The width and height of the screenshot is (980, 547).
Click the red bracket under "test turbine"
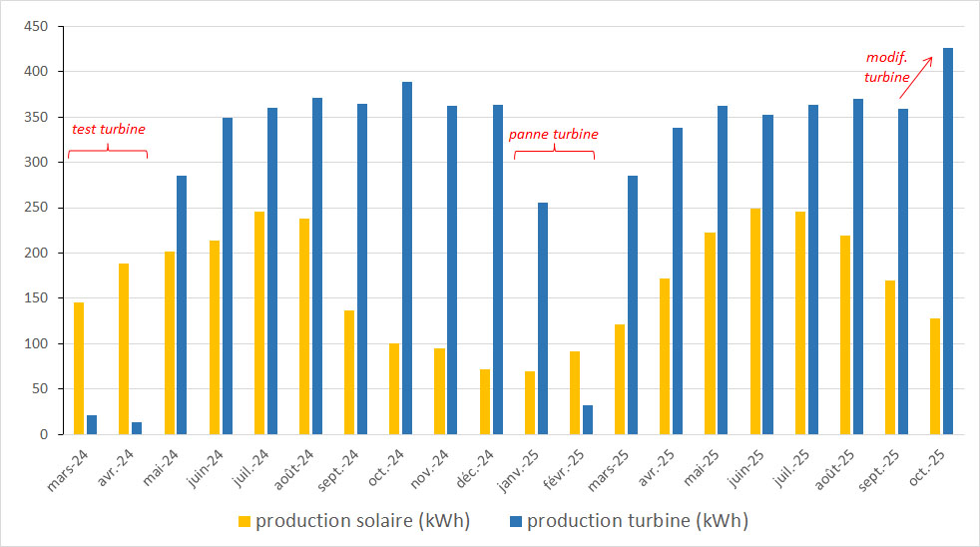coord(107,152)
